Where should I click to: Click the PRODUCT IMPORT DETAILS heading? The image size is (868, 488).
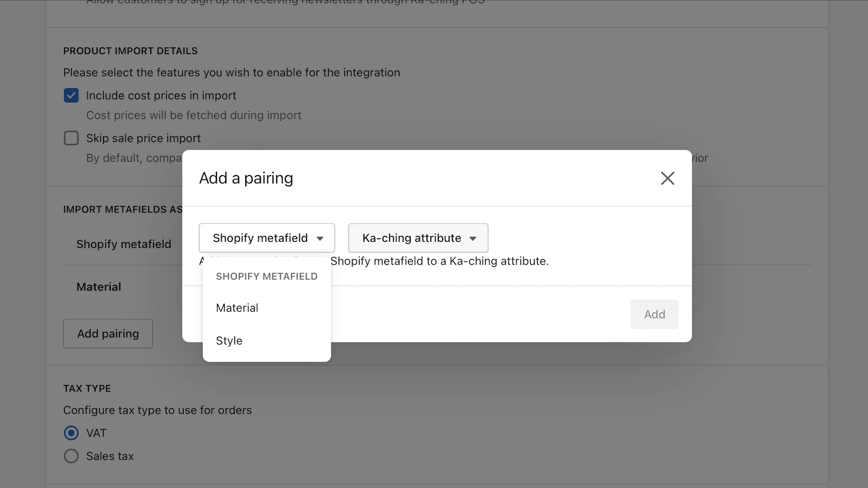130,51
